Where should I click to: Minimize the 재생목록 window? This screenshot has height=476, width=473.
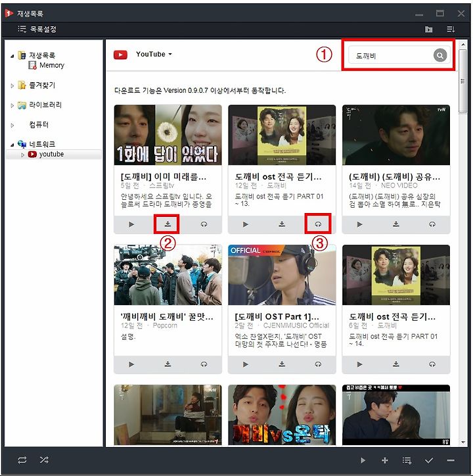pos(419,14)
